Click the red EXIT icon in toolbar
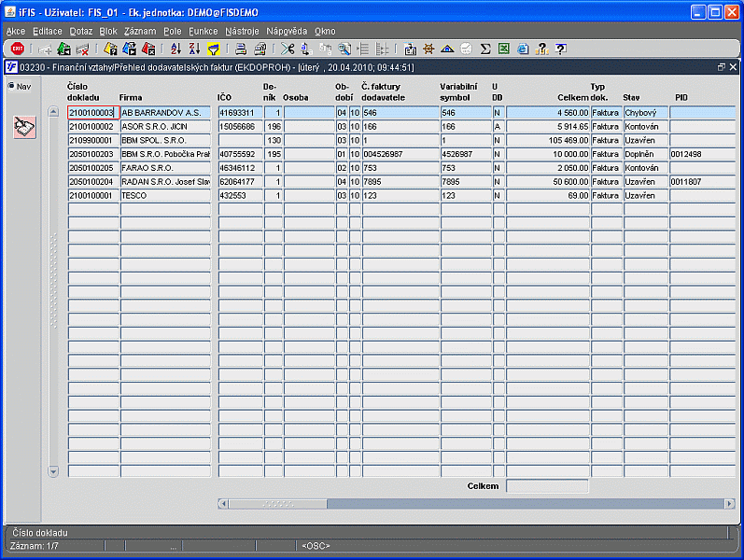Screen dimensions: 744x560 (x=18, y=49)
